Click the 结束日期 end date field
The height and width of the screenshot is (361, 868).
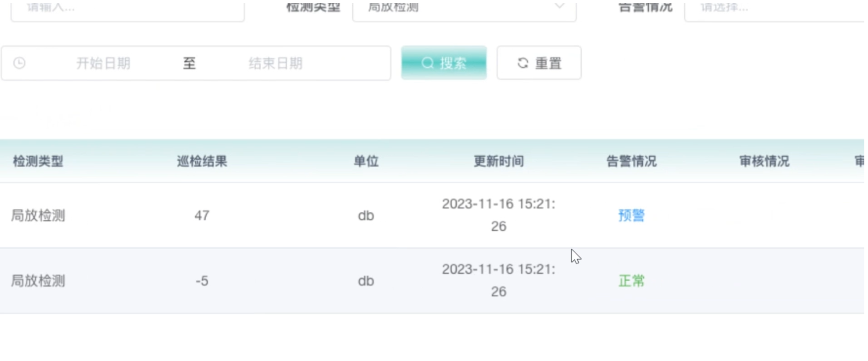[275, 63]
